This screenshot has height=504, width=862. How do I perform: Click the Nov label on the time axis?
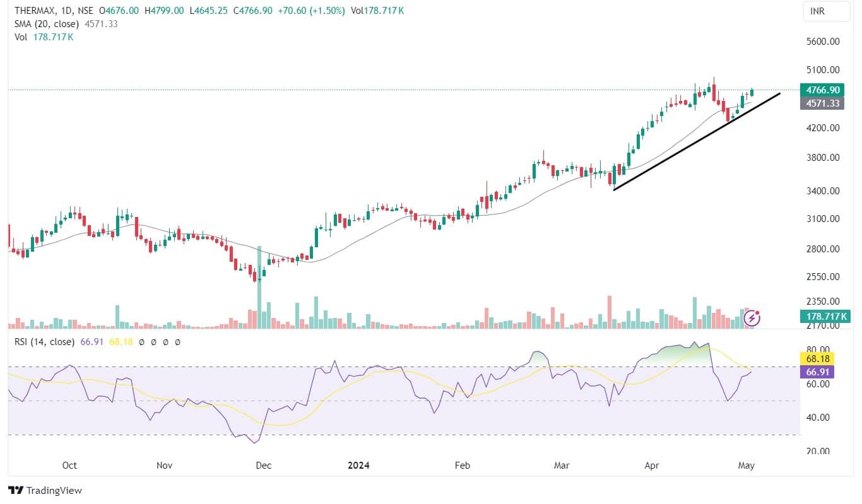164,466
